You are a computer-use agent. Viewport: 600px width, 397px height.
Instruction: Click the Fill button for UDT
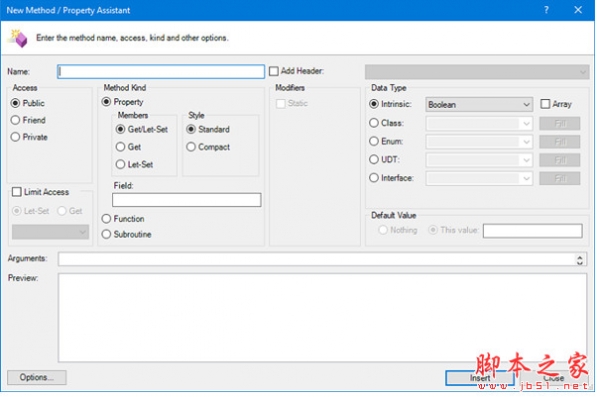click(560, 160)
